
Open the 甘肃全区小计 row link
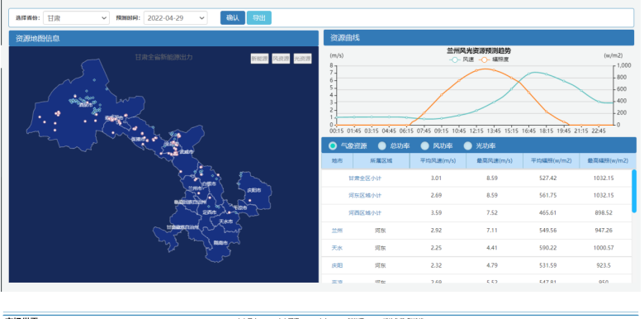365,179
